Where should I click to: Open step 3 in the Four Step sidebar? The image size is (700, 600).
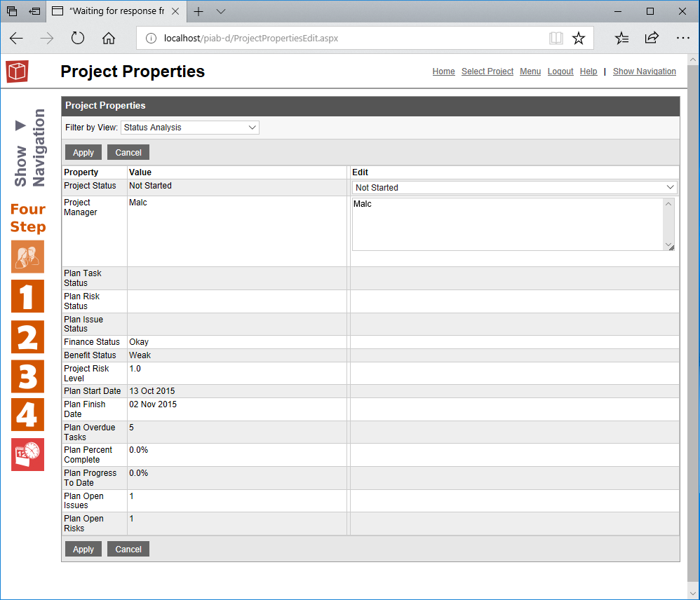tap(27, 376)
